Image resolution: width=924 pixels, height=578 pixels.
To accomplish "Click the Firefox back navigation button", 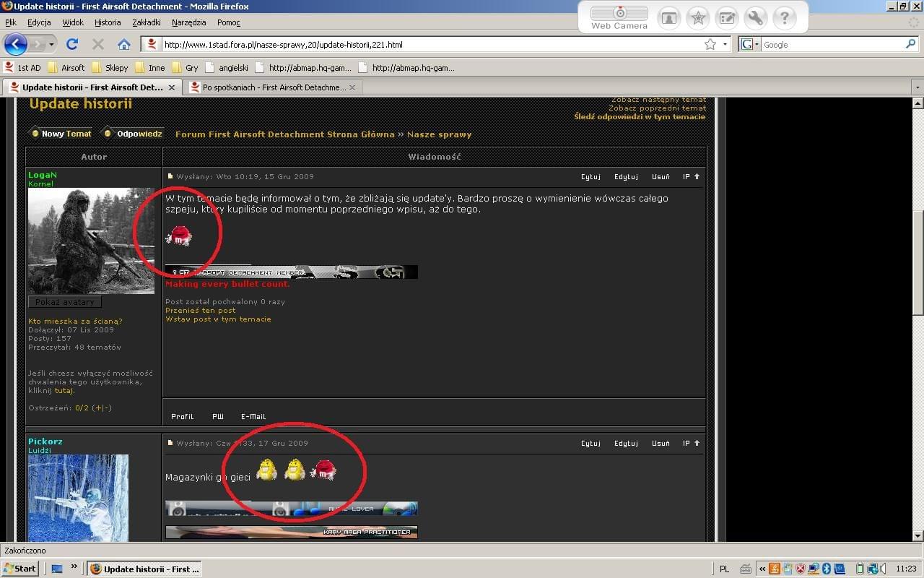I will pos(16,44).
